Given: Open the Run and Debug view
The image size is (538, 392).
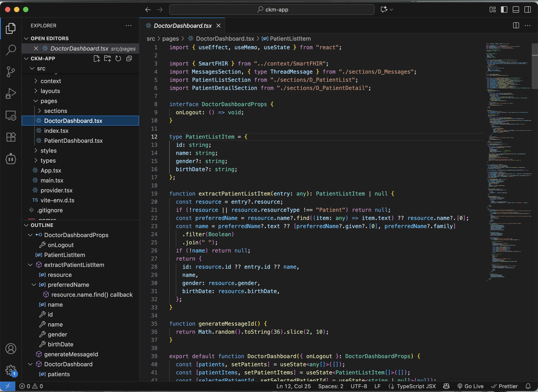Looking at the screenshot, I should (11, 93).
